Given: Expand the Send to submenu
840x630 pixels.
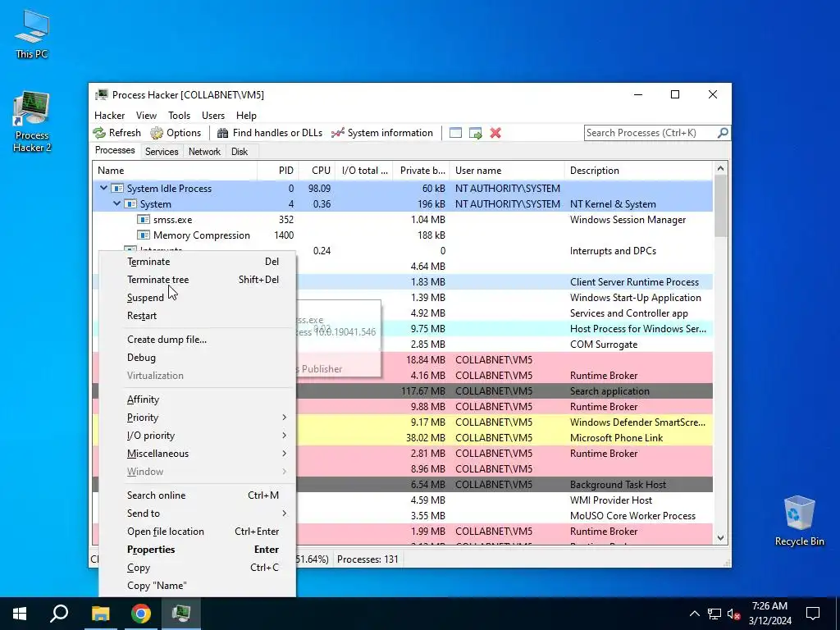Looking at the screenshot, I should click(198, 514).
